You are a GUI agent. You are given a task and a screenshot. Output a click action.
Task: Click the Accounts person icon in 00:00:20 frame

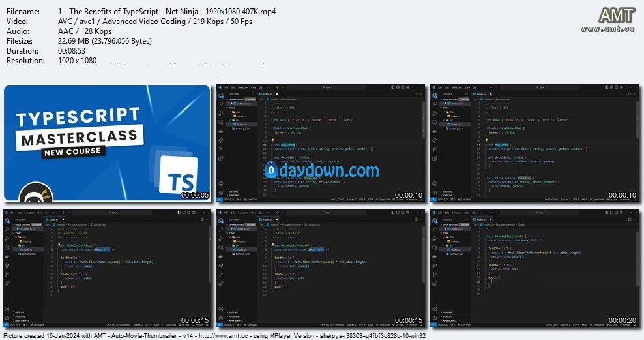click(x=435, y=309)
